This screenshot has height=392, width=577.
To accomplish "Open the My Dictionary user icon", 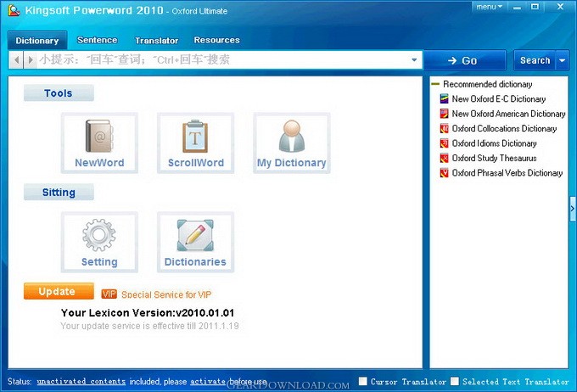I will [291, 143].
